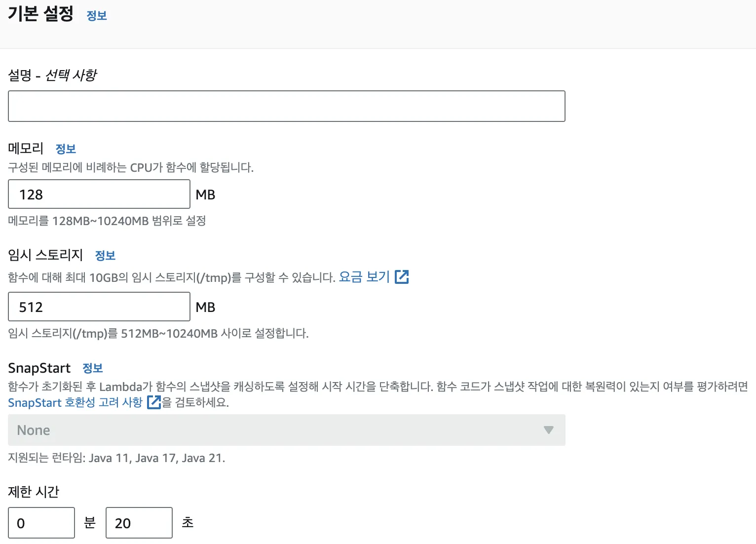
Task: Select the minutes field showing 0
Action: [41, 522]
